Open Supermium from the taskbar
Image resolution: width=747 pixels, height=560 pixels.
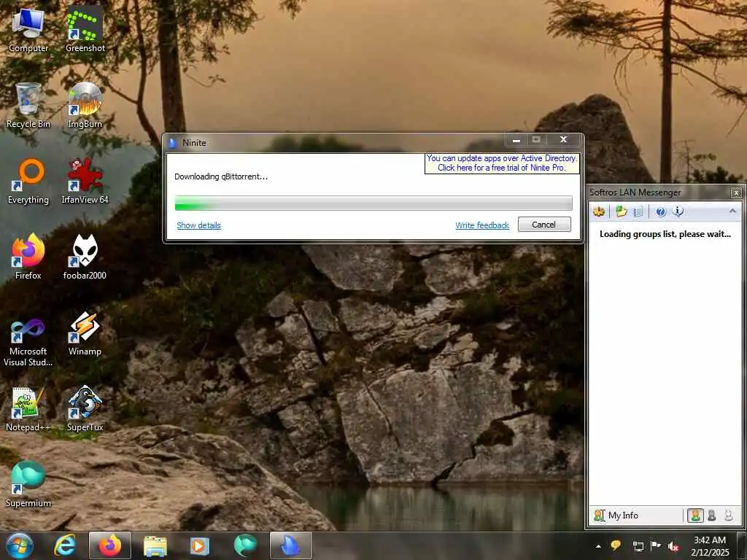tap(245, 545)
